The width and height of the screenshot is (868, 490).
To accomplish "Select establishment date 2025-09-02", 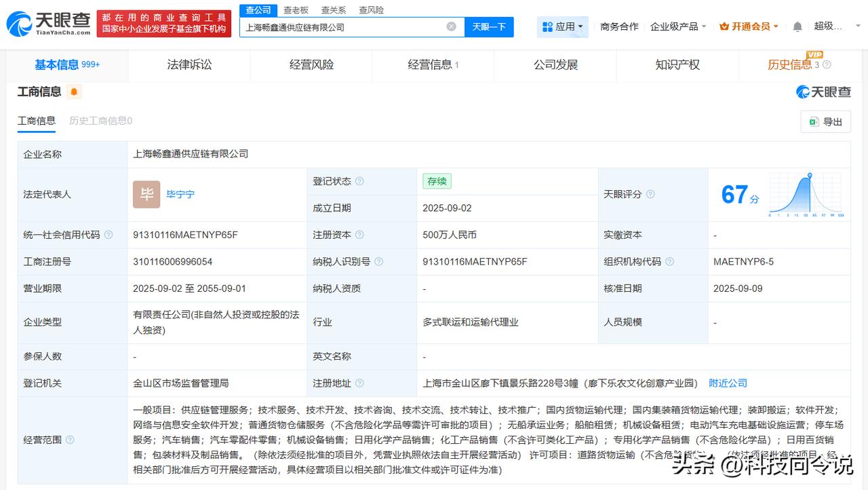I will (x=447, y=208).
